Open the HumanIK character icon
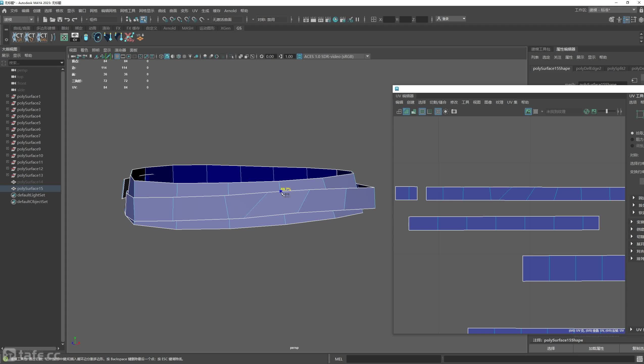 pyautogui.click(x=619, y=19)
